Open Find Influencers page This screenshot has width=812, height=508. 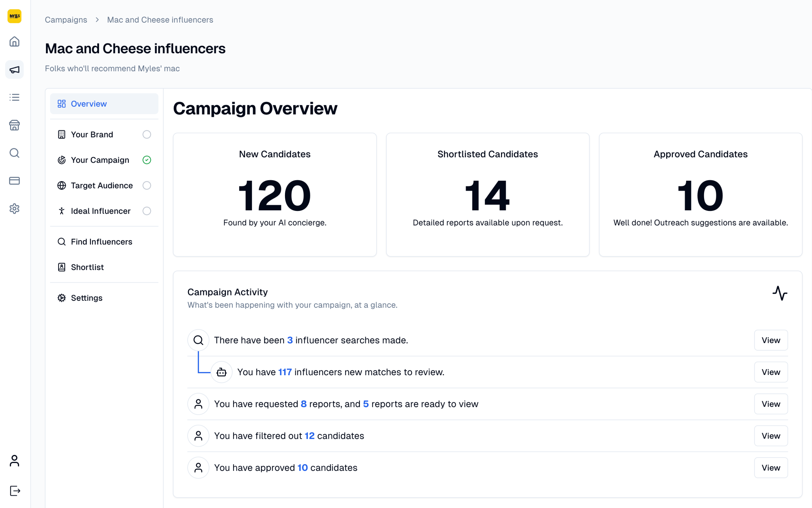104,242
